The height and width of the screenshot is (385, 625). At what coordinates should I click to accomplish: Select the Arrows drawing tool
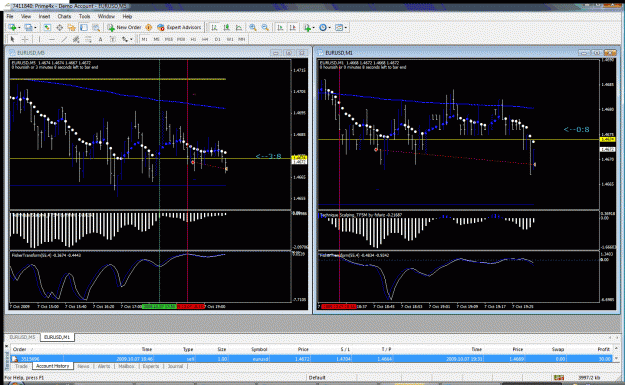click(x=125, y=39)
